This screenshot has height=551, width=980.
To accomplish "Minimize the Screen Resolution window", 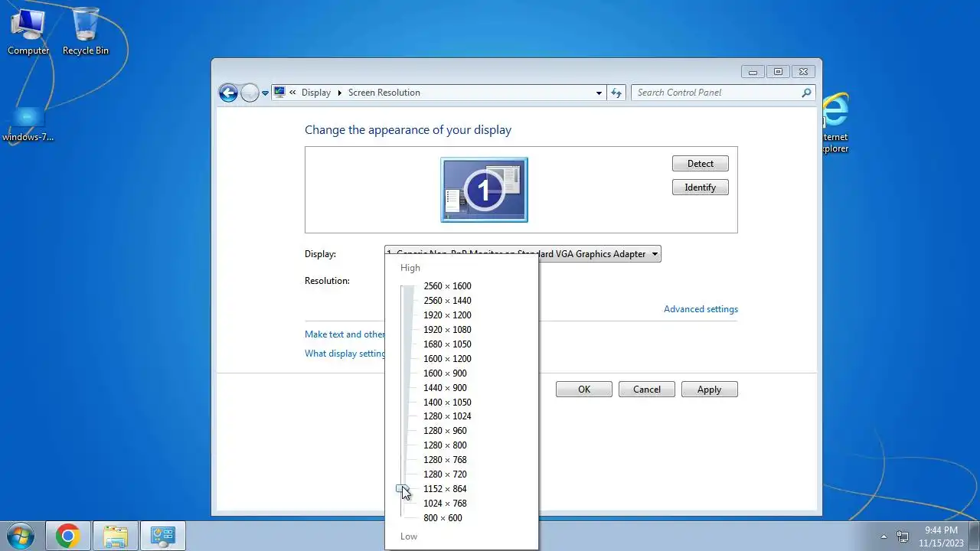I will click(x=753, y=72).
